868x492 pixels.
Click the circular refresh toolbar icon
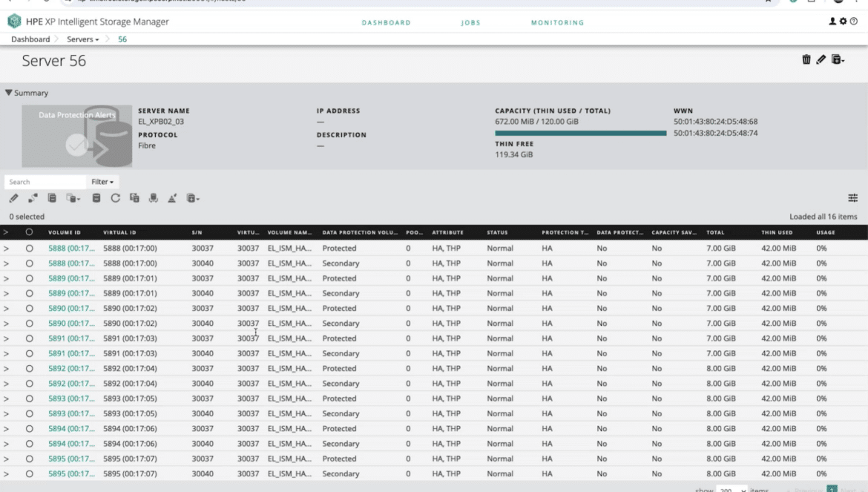pos(115,198)
